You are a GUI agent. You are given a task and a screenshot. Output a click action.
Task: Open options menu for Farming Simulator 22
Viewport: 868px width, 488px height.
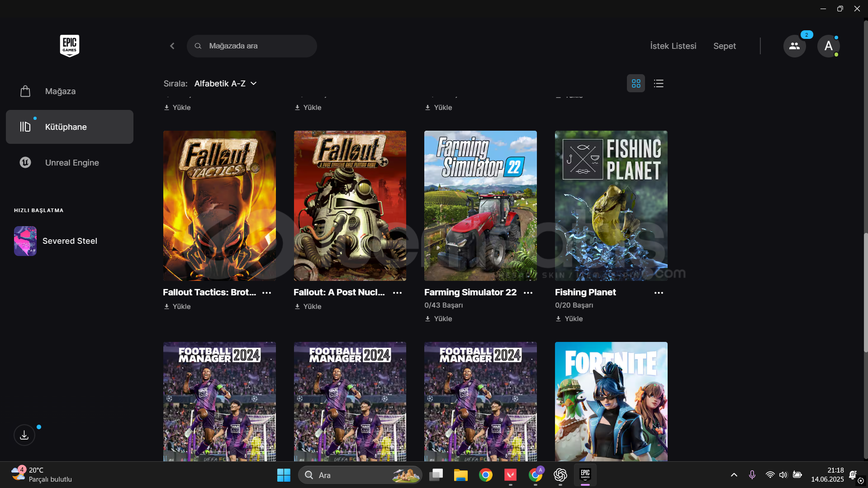pos(528,293)
